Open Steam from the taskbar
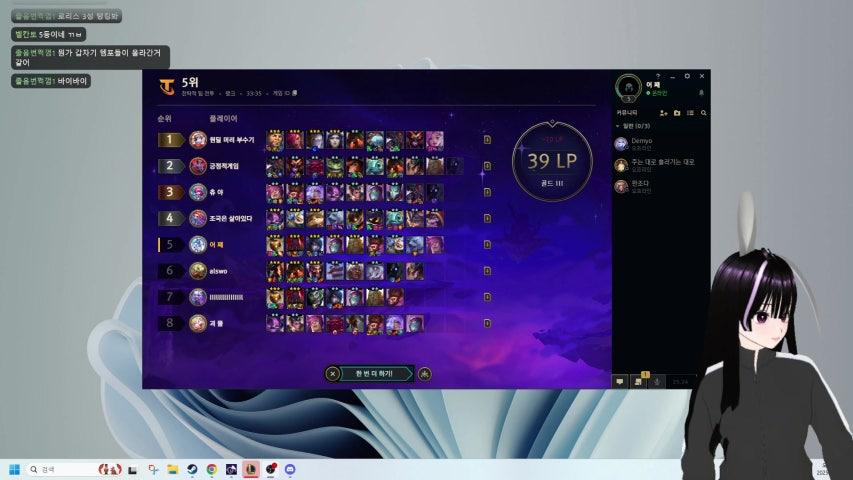The width and height of the screenshot is (853, 480). point(192,469)
